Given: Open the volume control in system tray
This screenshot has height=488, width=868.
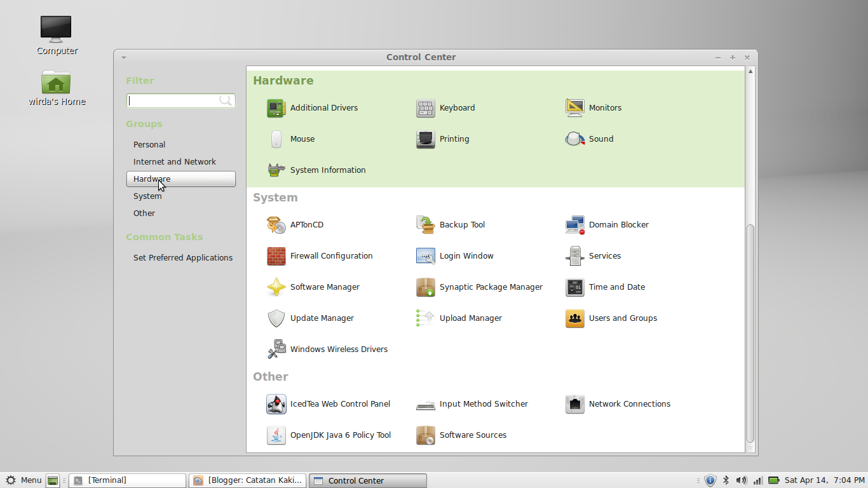Looking at the screenshot, I should (x=741, y=480).
